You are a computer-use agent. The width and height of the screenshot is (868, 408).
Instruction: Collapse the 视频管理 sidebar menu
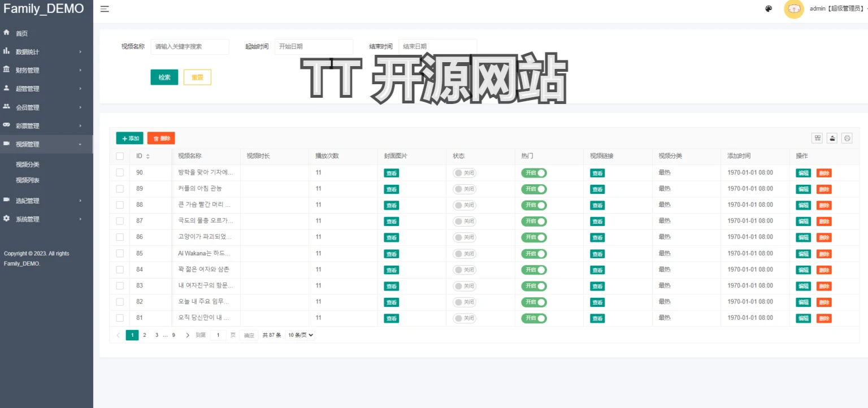[x=46, y=144]
